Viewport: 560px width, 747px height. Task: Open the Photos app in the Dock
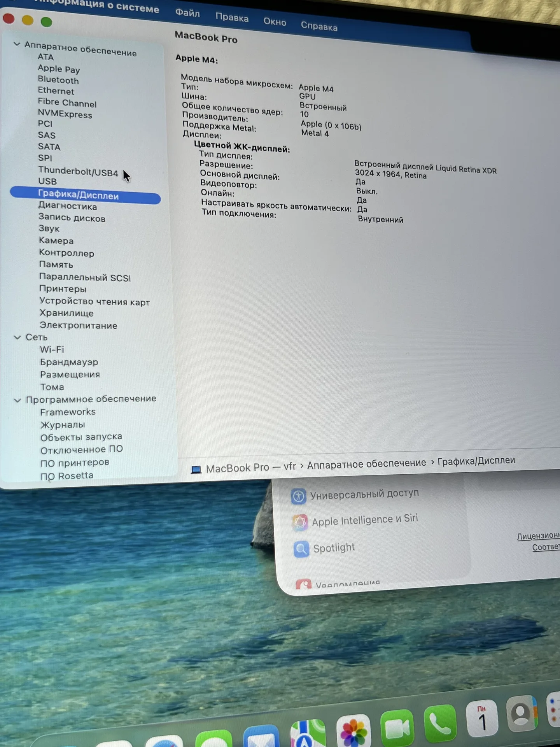click(x=353, y=732)
